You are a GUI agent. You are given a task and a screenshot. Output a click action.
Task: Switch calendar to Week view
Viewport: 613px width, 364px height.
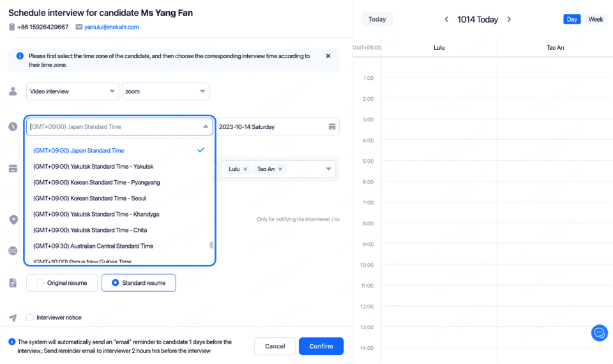click(x=596, y=19)
